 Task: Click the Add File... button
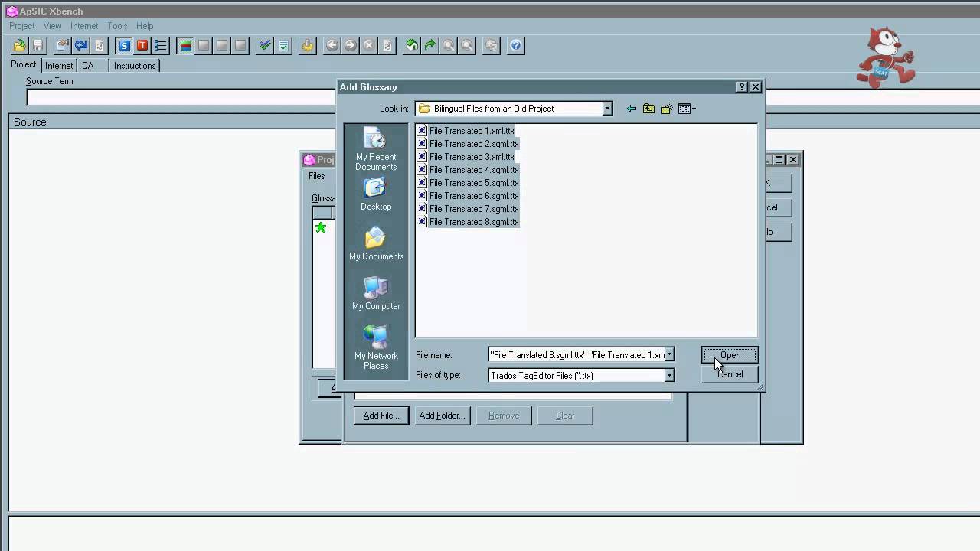[x=381, y=416]
